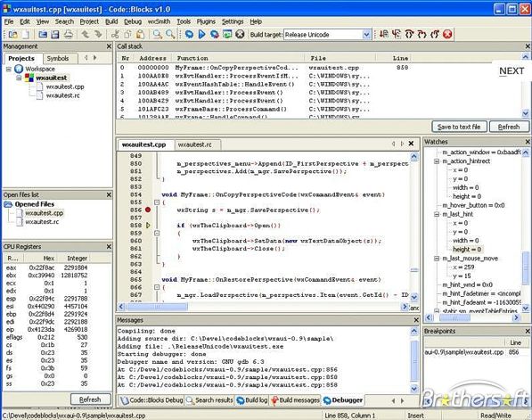532x420 pixels.
Task: Click the Replace magnifier icon
Action: coord(170,34)
